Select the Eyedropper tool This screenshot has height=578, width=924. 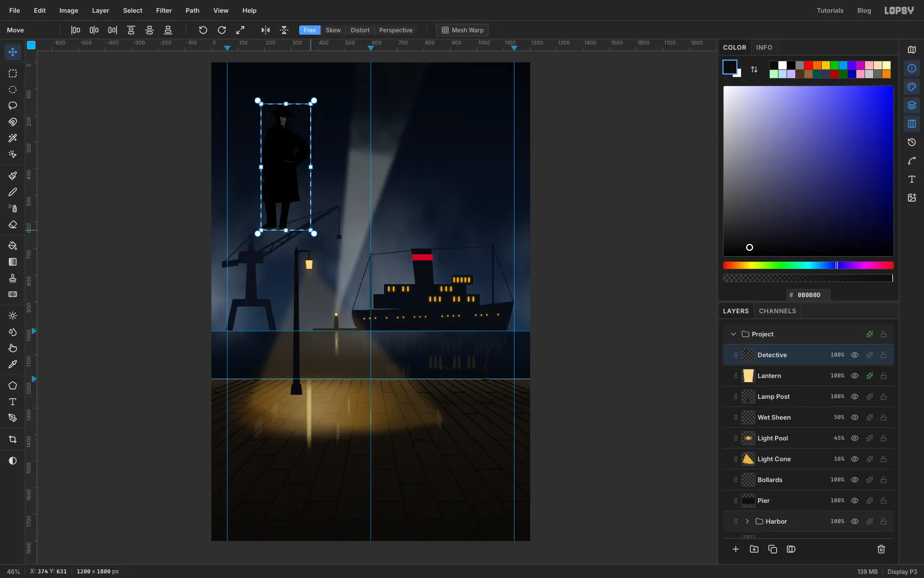13,364
